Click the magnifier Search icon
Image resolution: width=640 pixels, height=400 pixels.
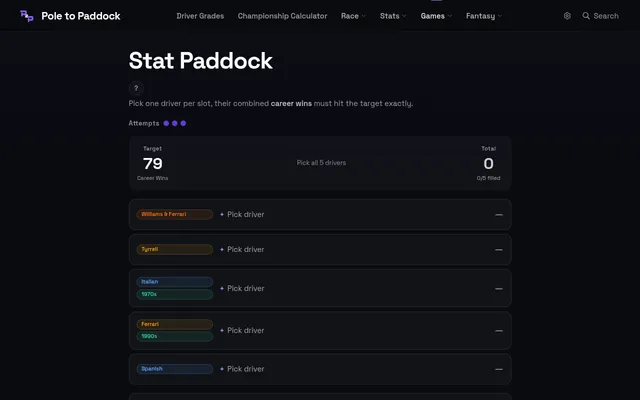[586, 16]
